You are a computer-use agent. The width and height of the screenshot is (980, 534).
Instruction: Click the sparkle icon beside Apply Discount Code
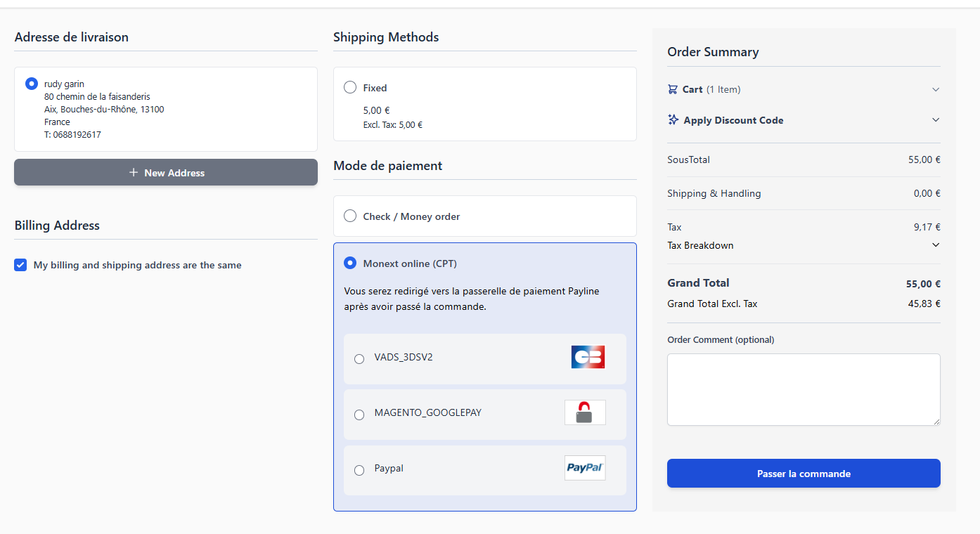click(673, 119)
